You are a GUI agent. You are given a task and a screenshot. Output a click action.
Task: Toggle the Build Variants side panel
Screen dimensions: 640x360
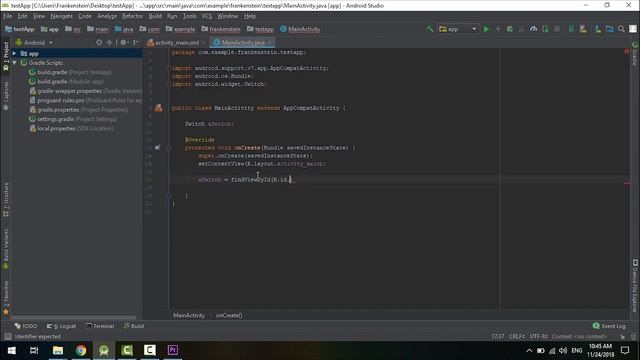click(x=6, y=248)
